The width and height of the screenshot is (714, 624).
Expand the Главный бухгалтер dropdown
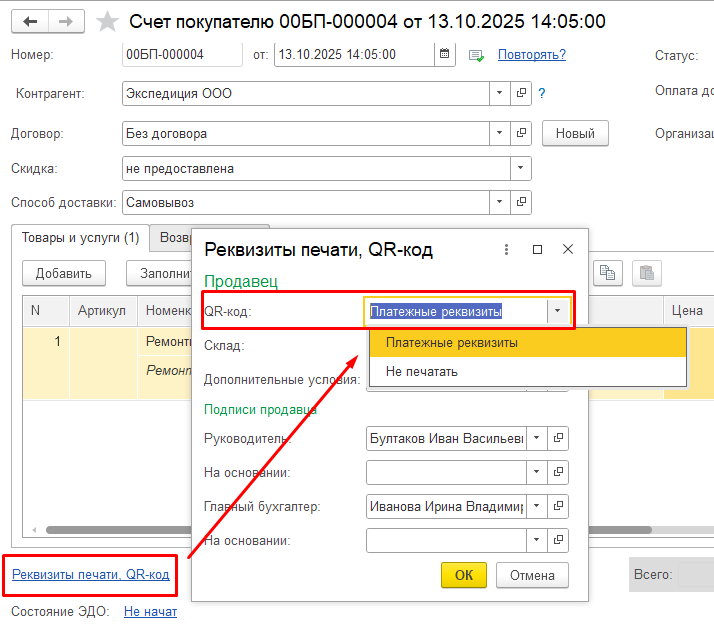click(x=537, y=506)
